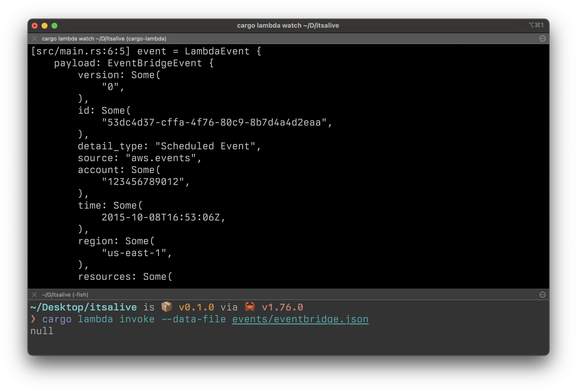
Task: Click the green zoom window button
Action: click(54, 26)
